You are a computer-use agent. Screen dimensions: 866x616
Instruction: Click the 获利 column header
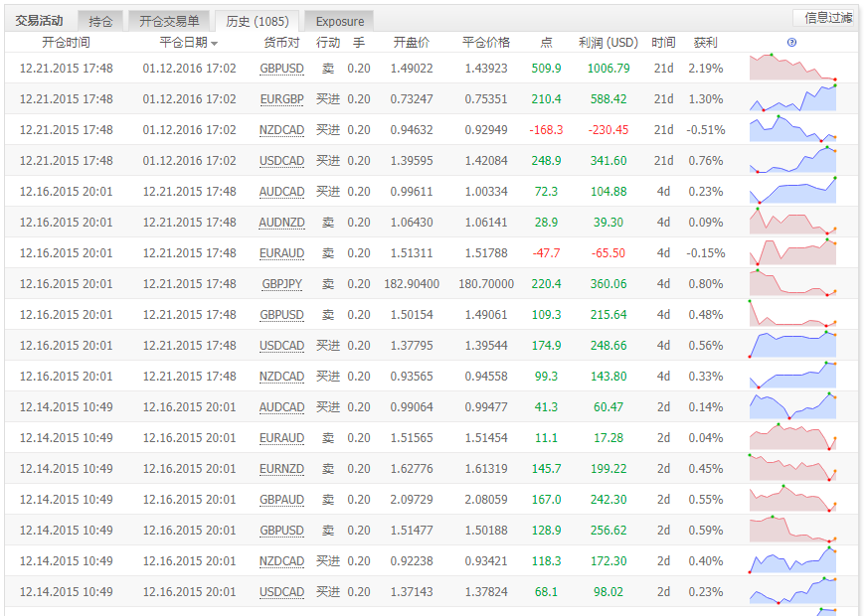pos(705,43)
